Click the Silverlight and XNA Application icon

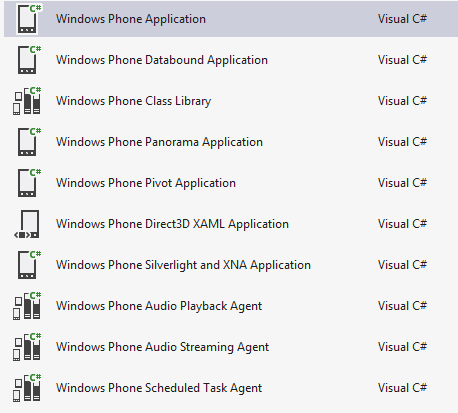pos(29,265)
